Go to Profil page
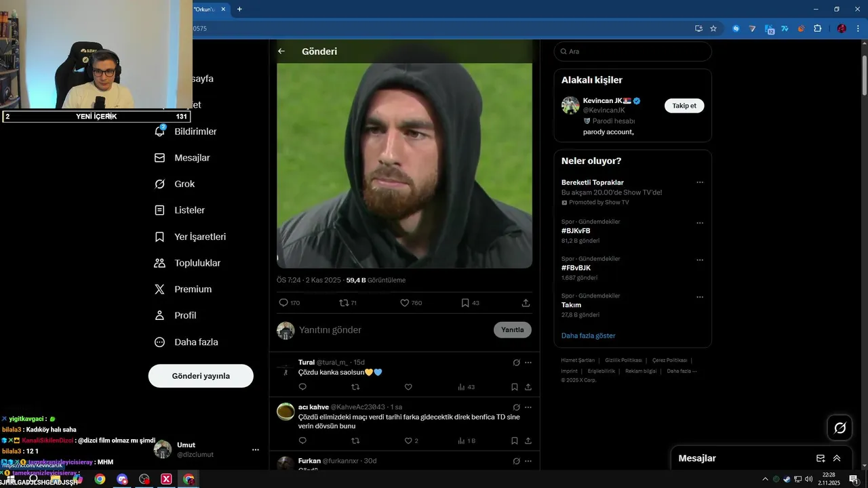Viewport: 868px width, 488px height. click(x=176, y=316)
